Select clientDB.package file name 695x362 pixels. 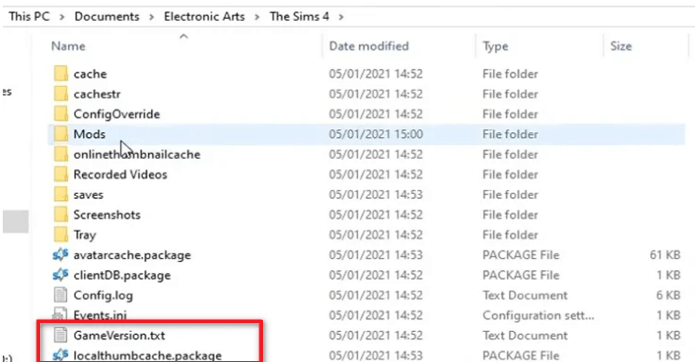point(122,275)
